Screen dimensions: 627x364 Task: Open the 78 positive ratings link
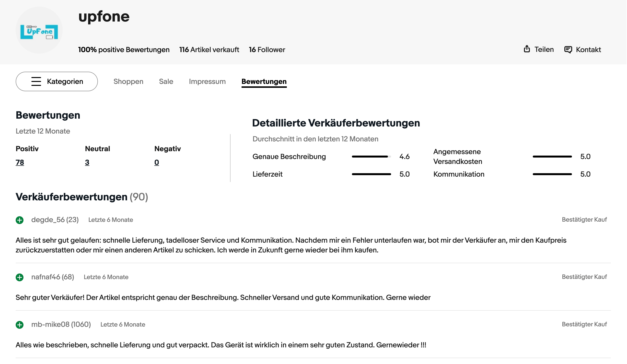tap(20, 162)
